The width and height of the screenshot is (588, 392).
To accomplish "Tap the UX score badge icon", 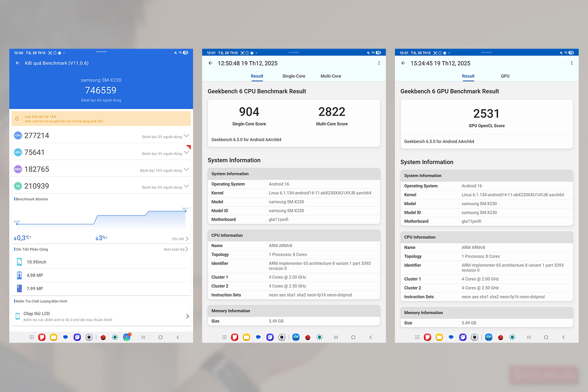I will (x=18, y=186).
